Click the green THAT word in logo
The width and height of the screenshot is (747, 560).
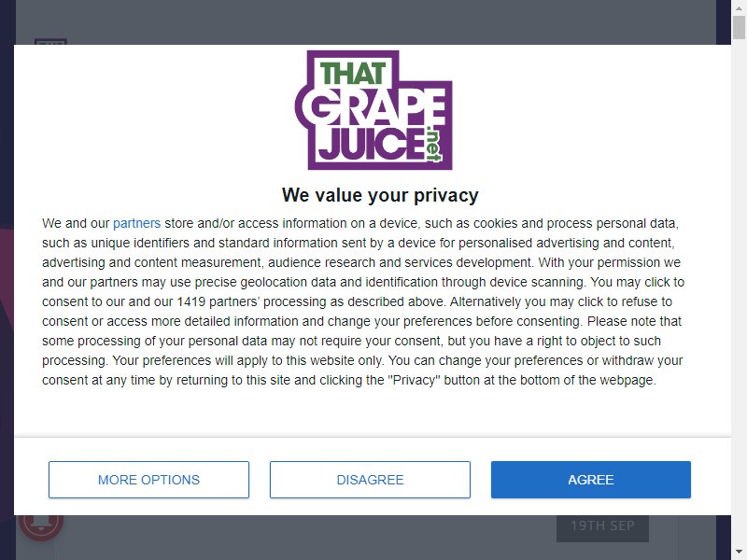pyautogui.click(x=353, y=74)
